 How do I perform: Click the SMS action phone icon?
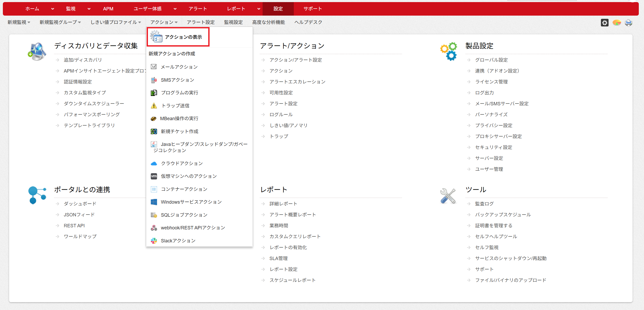click(154, 80)
